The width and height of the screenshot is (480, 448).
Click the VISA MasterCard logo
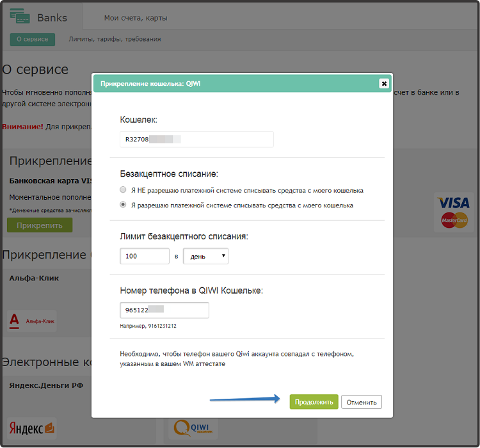click(454, 212)
